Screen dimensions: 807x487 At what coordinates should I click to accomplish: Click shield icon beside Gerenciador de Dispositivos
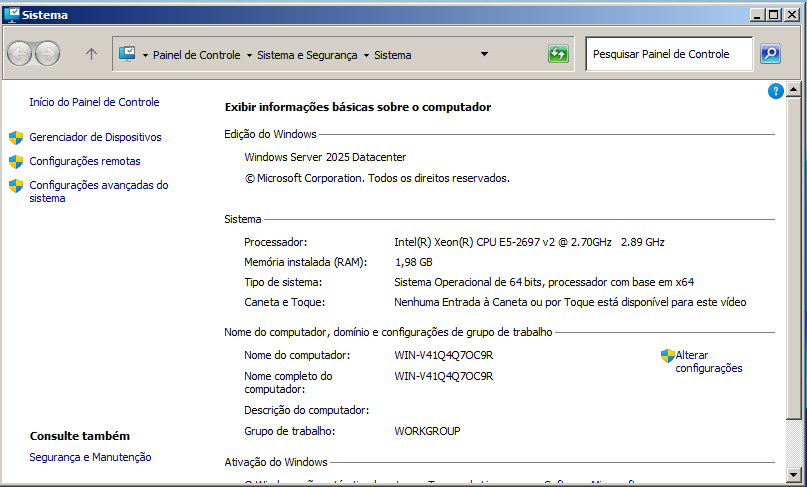(x=16, y=137)
